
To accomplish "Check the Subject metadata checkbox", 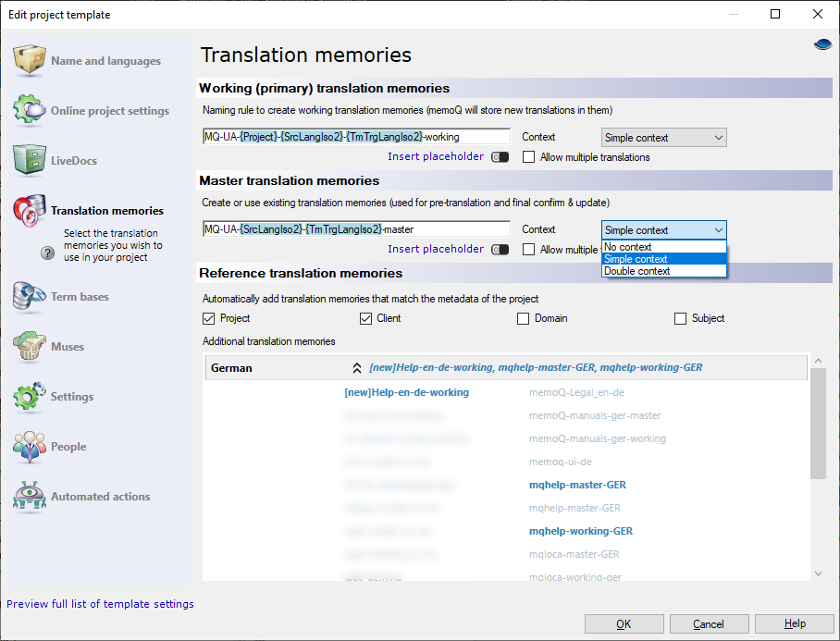I will [680, 318].
